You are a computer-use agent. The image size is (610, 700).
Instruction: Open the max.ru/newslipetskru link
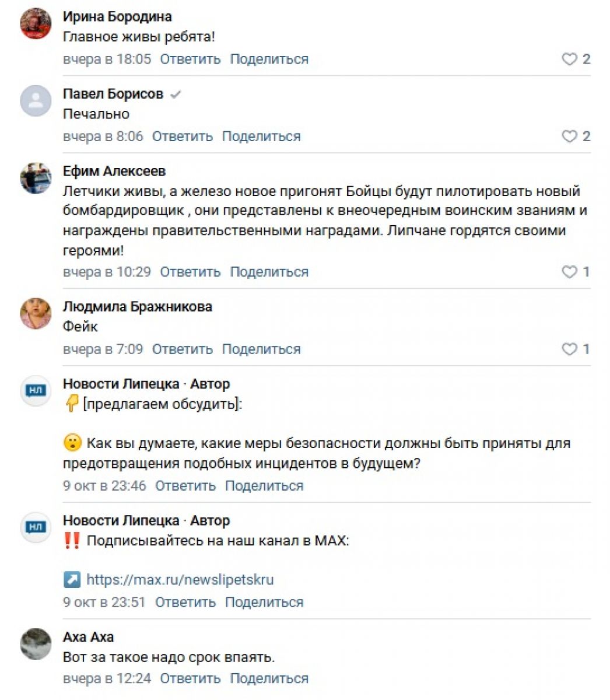(x=180, y=580)
